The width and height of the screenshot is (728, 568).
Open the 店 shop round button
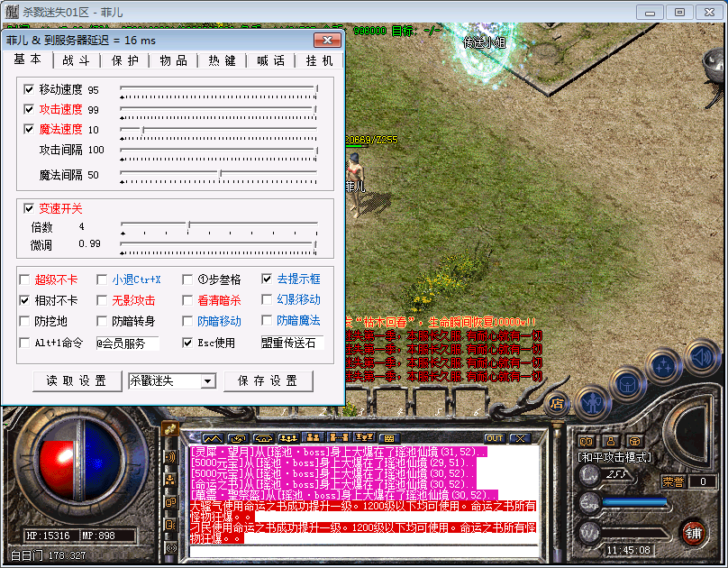(557, 403)
